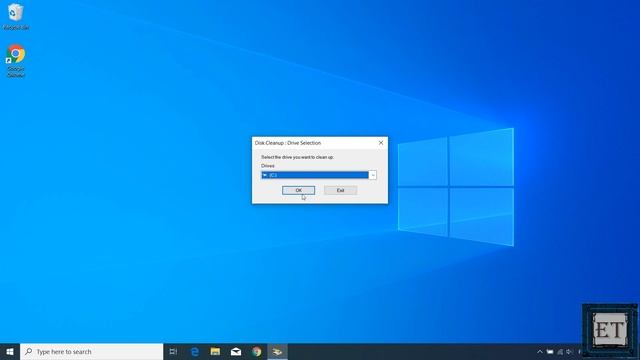Show hidden icons in system tray
Viewport: 640px width, 360px height.
(x=540, y=351)
